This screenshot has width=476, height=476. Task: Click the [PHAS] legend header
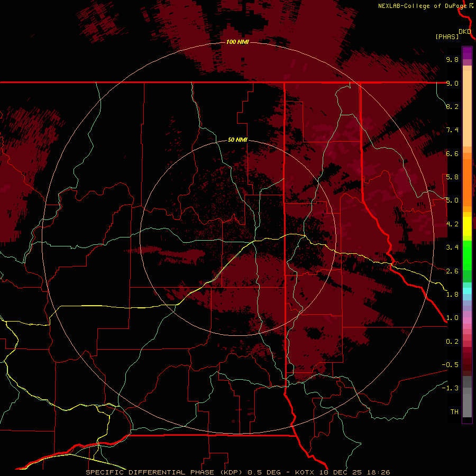(447, 37)
